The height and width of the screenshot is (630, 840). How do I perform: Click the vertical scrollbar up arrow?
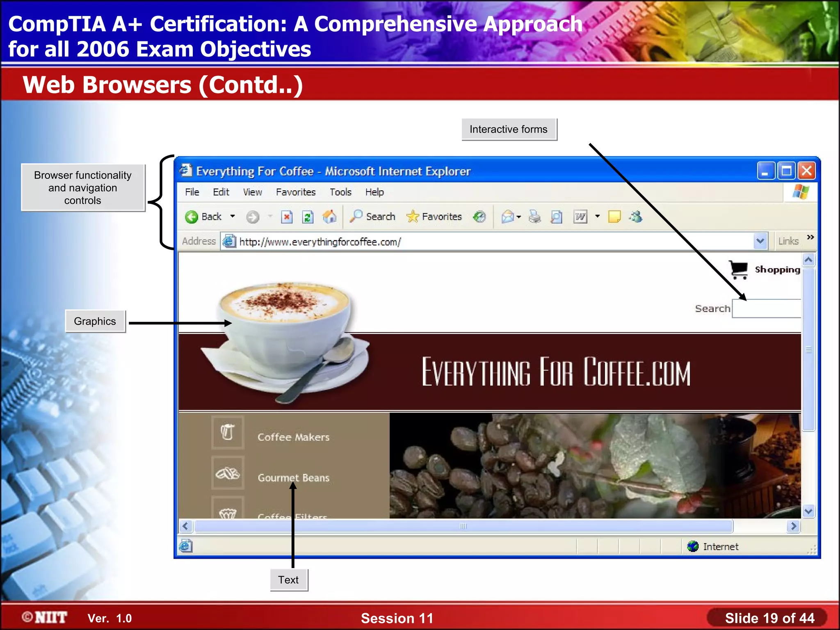808,260
